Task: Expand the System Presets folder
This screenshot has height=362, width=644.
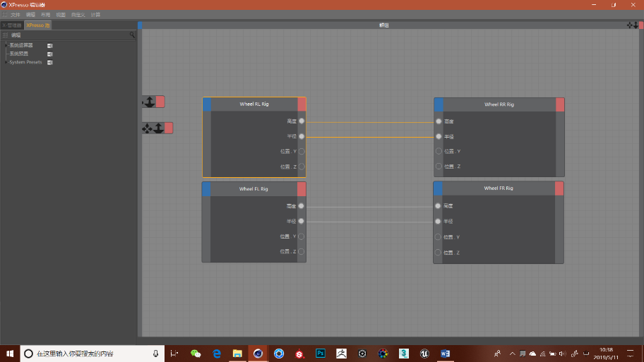Action: 6,62
